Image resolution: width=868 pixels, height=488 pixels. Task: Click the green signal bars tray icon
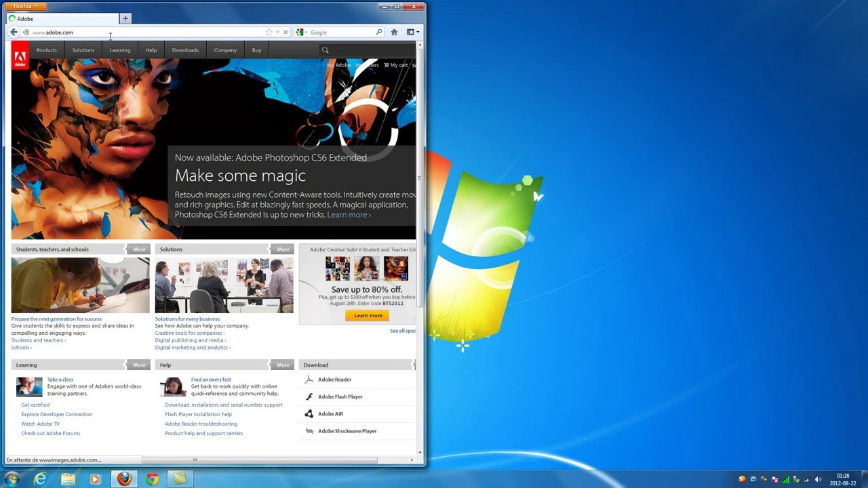coord(786,480)
